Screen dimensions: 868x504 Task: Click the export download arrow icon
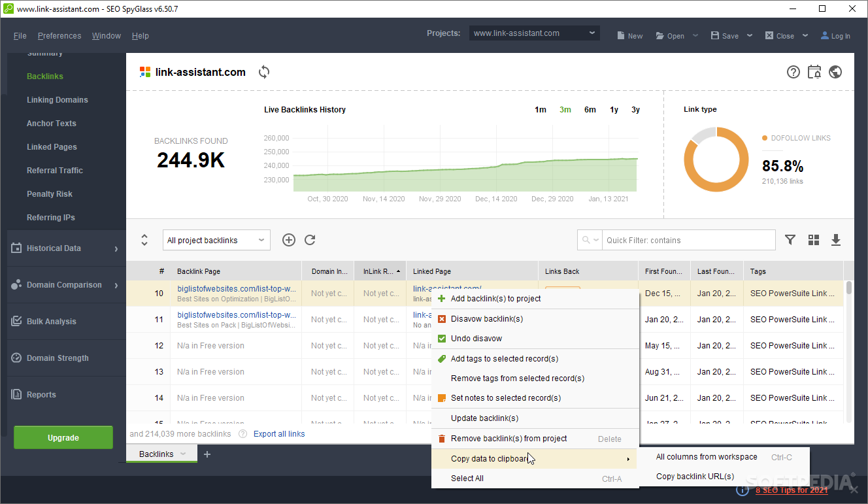click(836, 240)
